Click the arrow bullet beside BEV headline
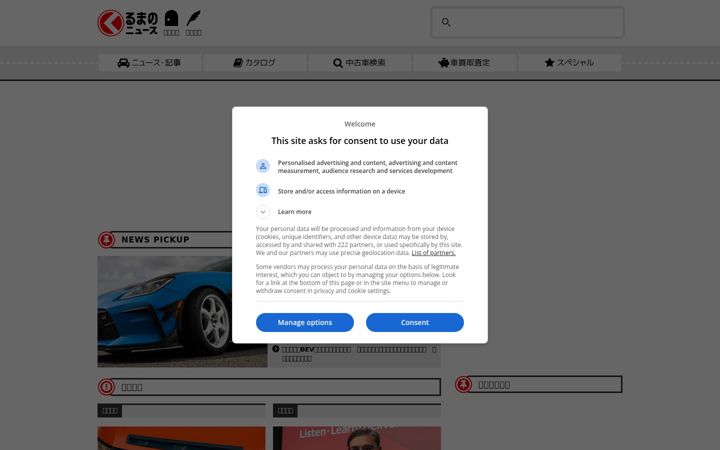Viewport: 720px width, 450px height. click(x=276, y=349)
